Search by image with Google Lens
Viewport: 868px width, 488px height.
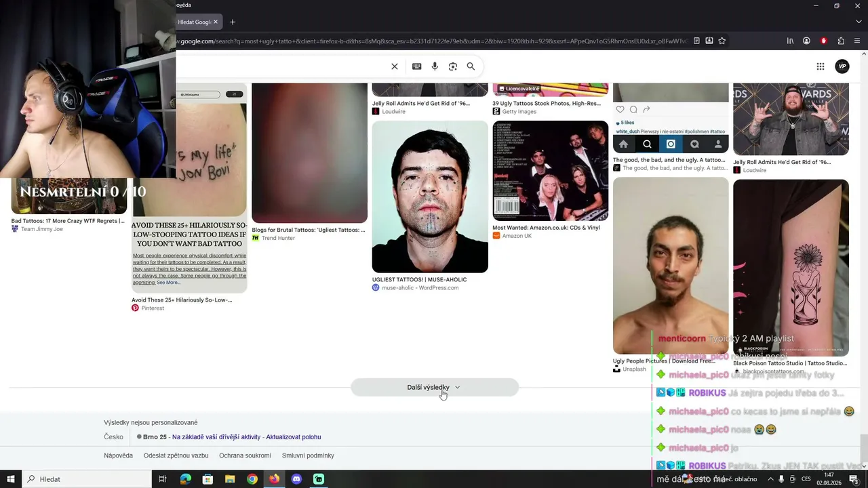pos(453,66)
